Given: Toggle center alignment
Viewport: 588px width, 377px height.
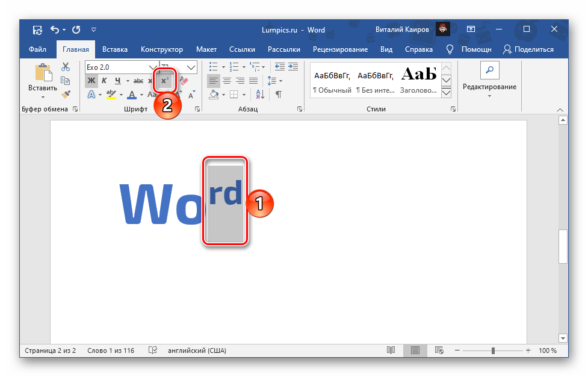Looking at the screenshot, I should [227, 81].
